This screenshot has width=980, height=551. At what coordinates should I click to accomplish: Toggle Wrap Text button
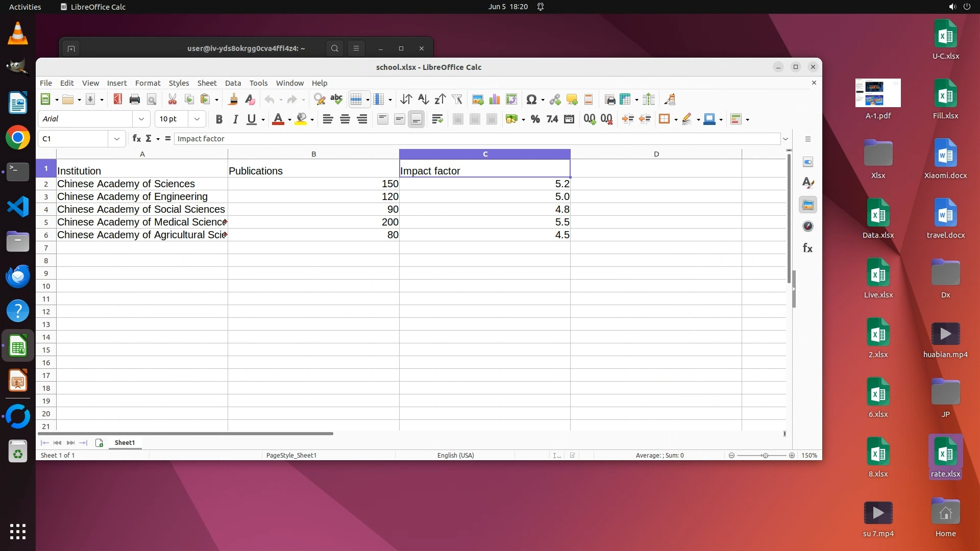pos(437,119)
